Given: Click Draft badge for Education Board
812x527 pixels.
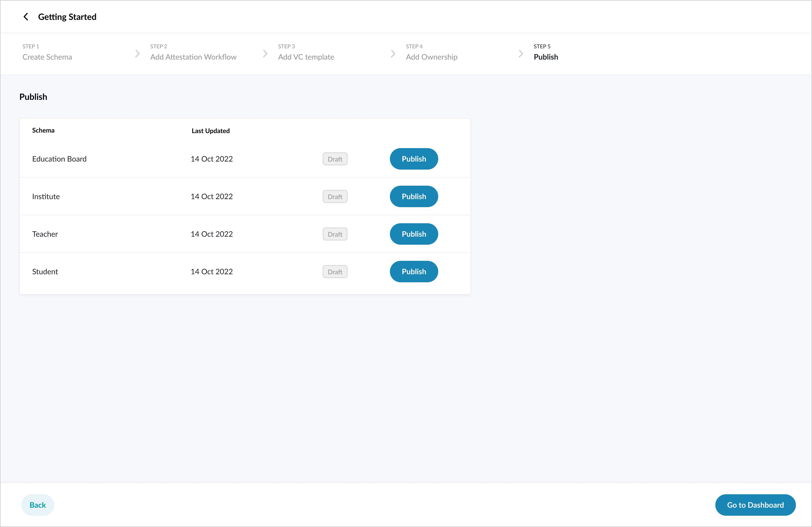Looking at the screenshot, I should pyautogui.click(x=335, y=159).
